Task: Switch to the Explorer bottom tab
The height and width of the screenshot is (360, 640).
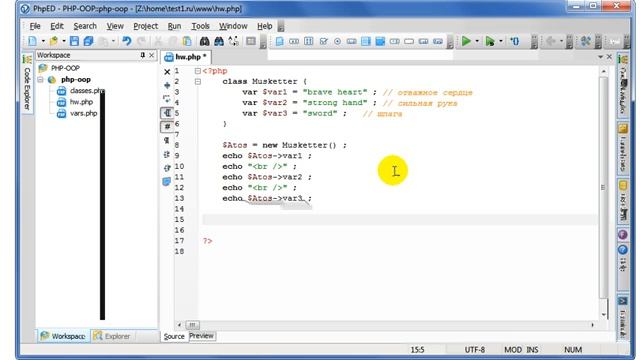Action: [111, 336]
